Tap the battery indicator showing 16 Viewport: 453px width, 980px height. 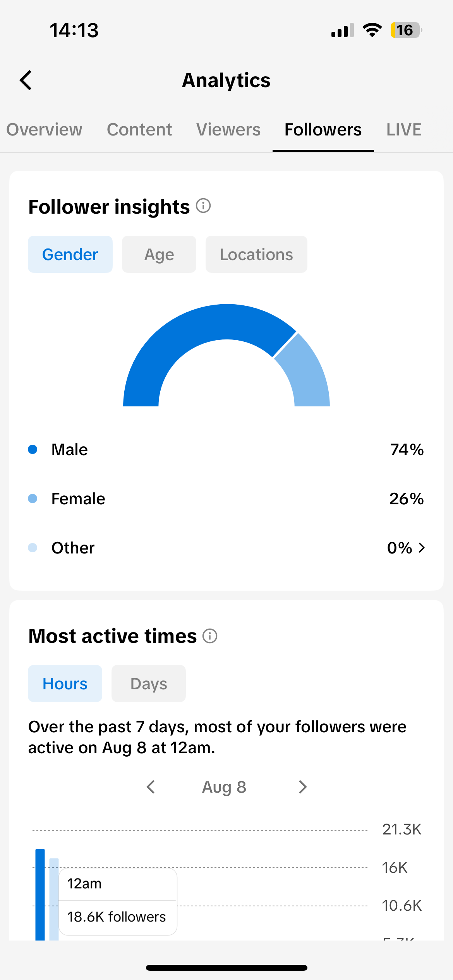click(406, 30)
